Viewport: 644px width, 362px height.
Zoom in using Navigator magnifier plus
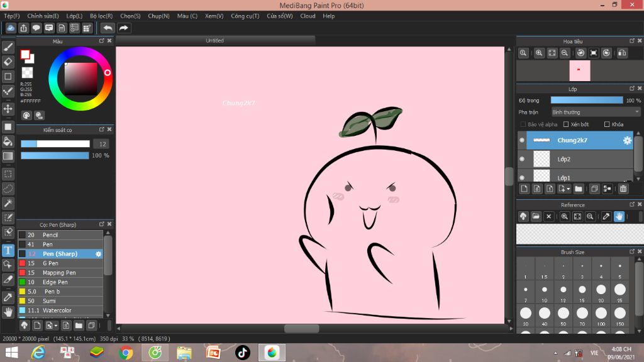pyautogui.click(x=539, y=53)
